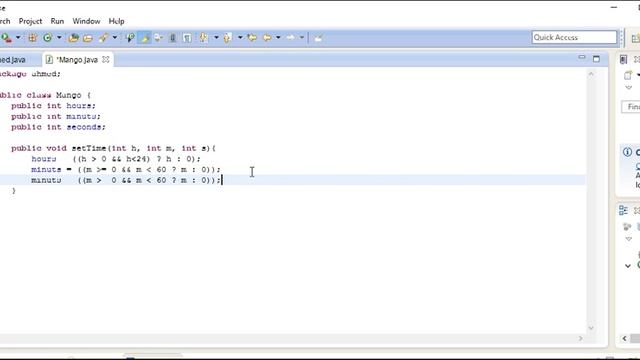Click the New Task icon
The height and width of the screenshot is (360, 640).
click(x=628, y=75)
